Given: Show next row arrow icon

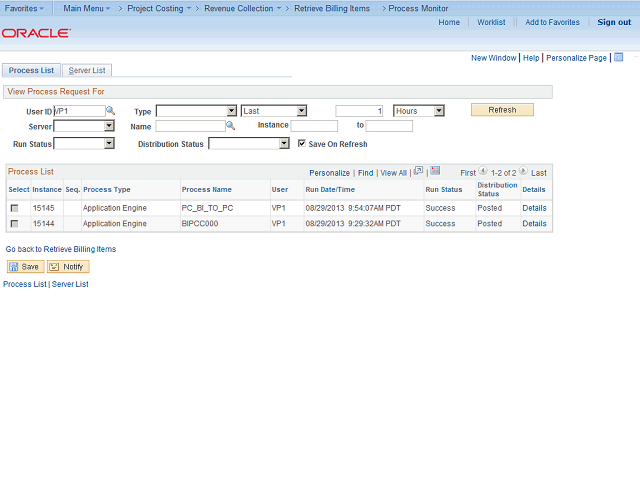Looking at the screenshot, I should pos(523,171).
